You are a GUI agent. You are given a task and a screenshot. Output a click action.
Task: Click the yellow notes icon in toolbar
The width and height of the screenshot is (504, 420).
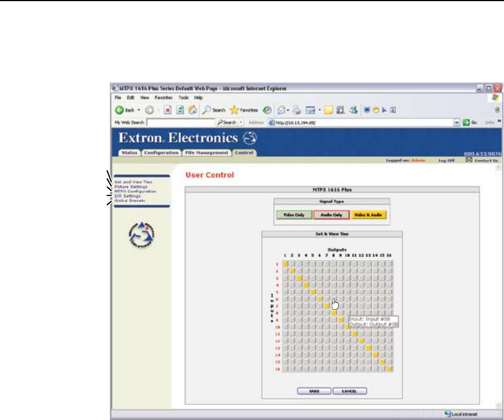328,110
